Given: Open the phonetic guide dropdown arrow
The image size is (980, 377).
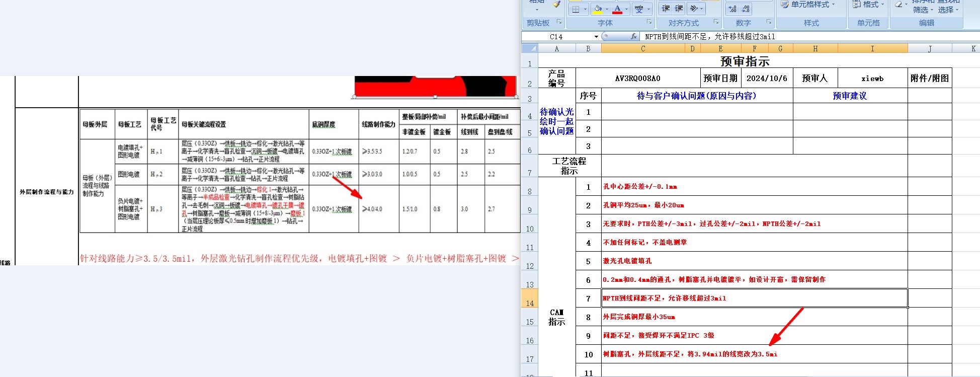Looking at the screenshot, I should click(x=648, y=9).
